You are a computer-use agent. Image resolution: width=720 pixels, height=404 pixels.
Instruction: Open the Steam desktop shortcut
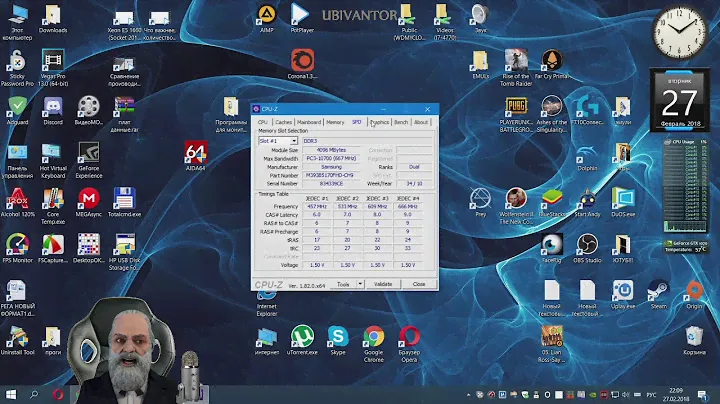pyautogui.click(x=657, y=290)
